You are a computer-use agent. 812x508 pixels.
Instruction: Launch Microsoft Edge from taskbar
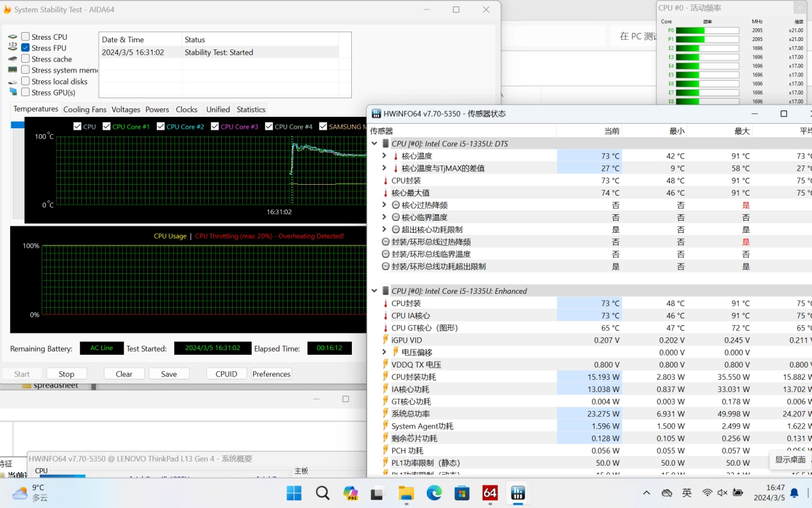pos(435,493)
